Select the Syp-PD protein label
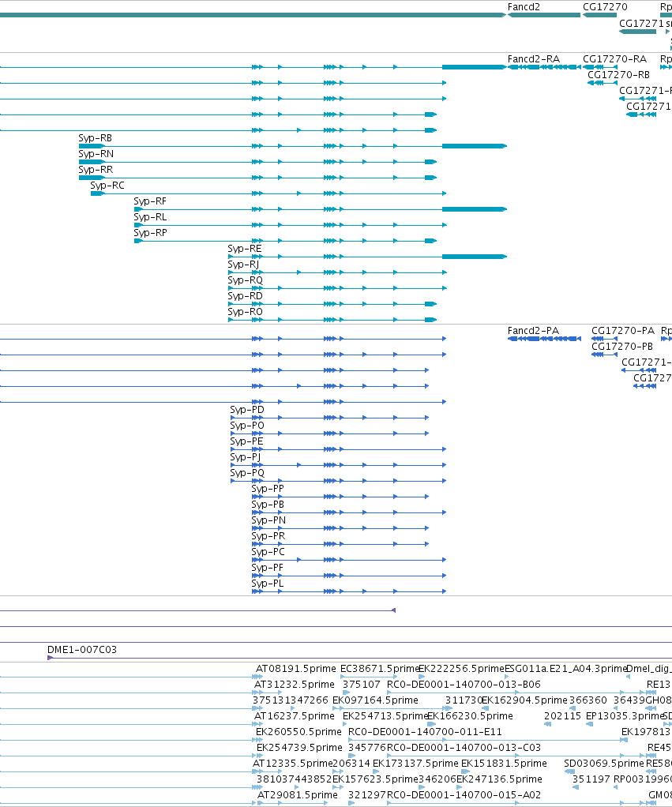The width and height of the screenshot is (672, 807). 247,410
